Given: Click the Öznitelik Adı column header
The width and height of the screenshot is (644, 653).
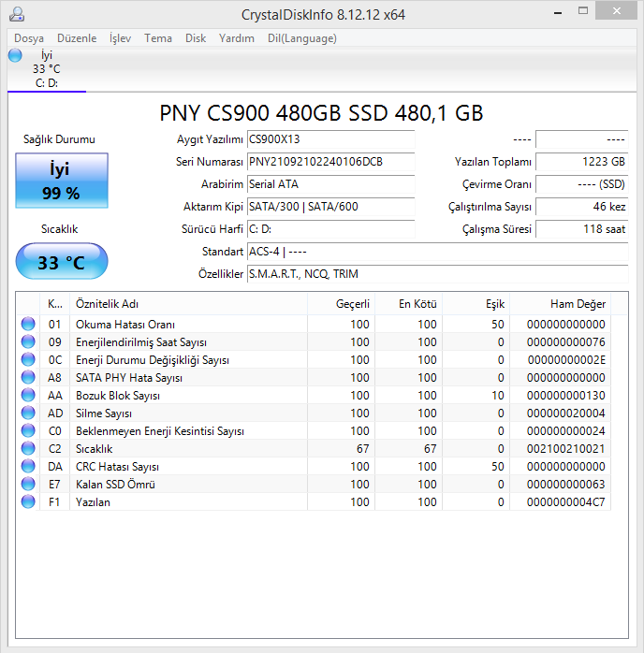Looking at the screenshot, I should [x=189, y=304].
